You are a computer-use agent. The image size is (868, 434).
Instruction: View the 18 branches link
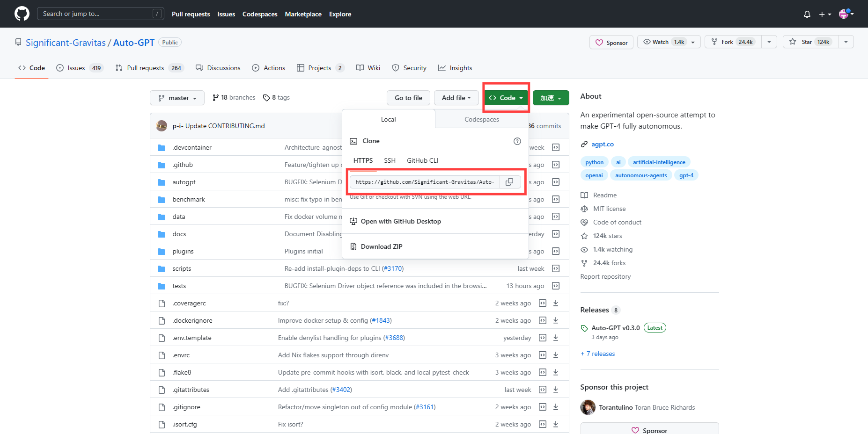[234, 98]
